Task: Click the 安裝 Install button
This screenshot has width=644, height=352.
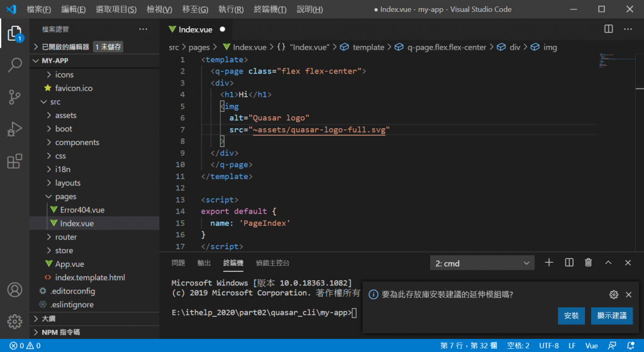Action: pos(571,316)
